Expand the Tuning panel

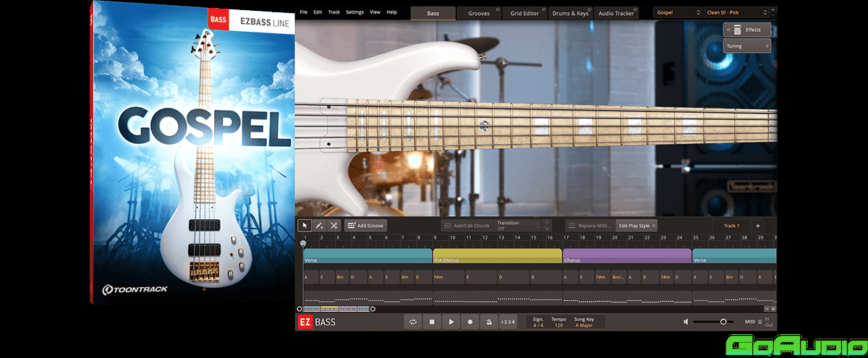point(747,46)
